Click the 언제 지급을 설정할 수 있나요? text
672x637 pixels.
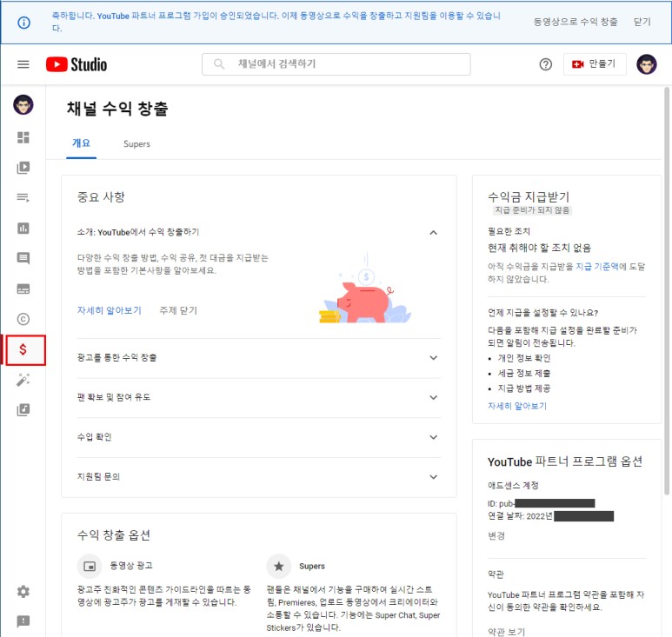pos(542,313)
